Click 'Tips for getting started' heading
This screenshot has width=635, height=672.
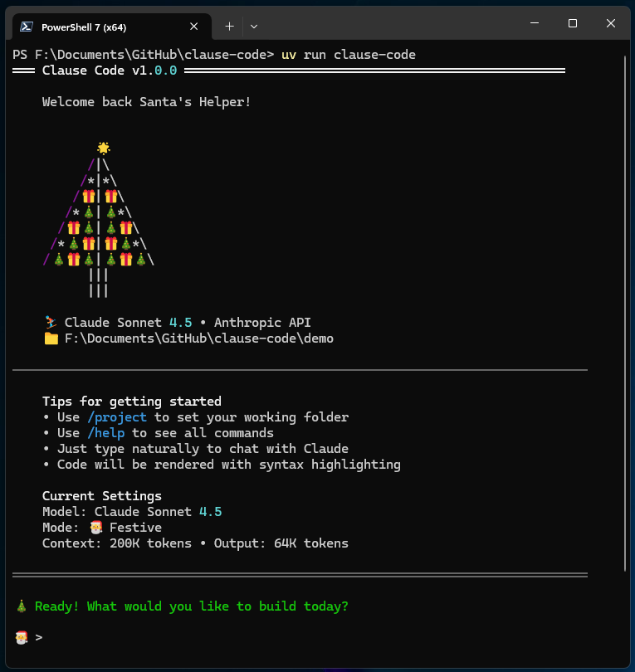132,402
